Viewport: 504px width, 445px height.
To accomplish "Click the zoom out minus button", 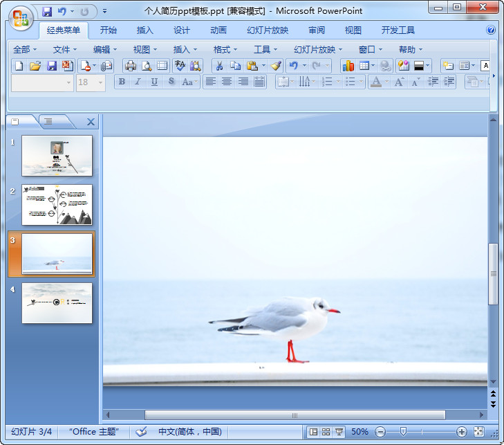I will (380, 432).
